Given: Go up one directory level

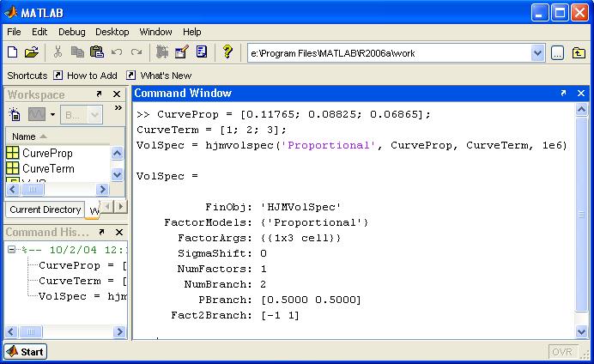Looking at the screenshot, I should click(x=579, y=53).
